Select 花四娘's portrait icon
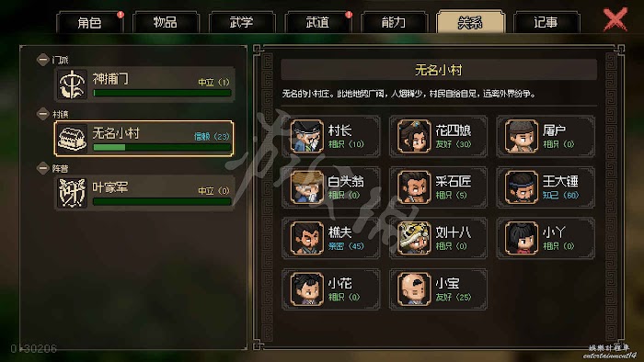The height and width of the screenshot is (362, 644). click(414, 136)
